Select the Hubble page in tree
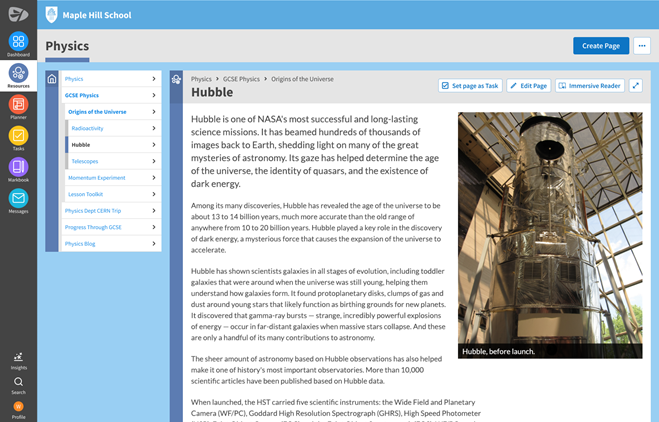Screen dimensions: 659x422 point(81,145)
